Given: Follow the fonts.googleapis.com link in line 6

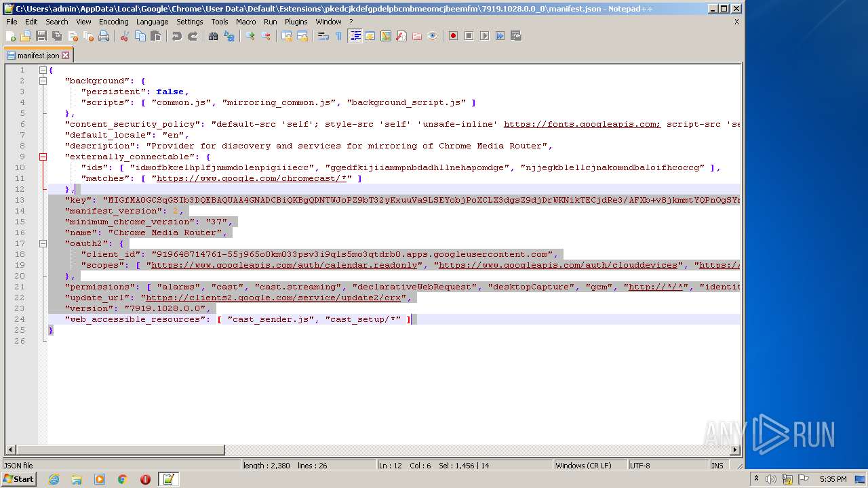Looking at the screenshot, I should click(583, 124).
